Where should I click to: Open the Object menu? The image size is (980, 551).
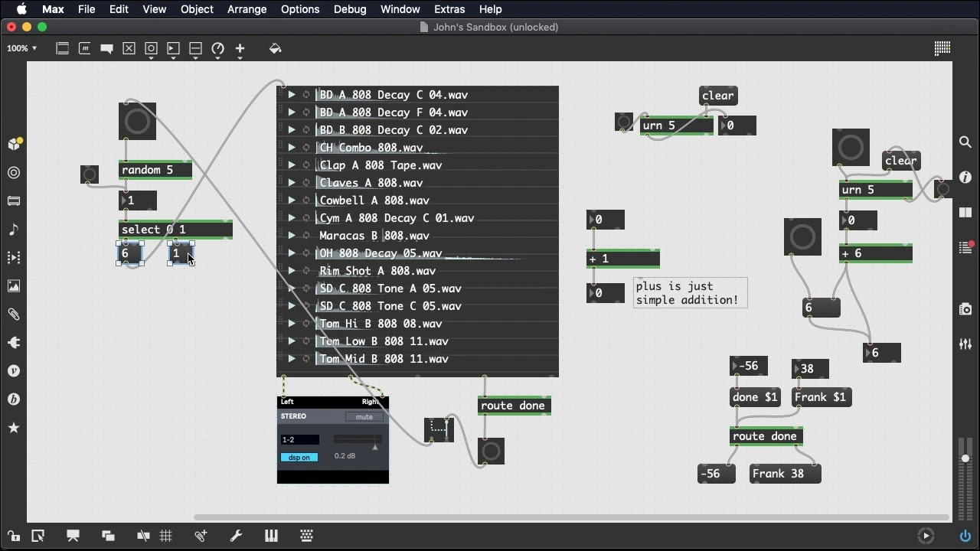(x=197, y=9)
